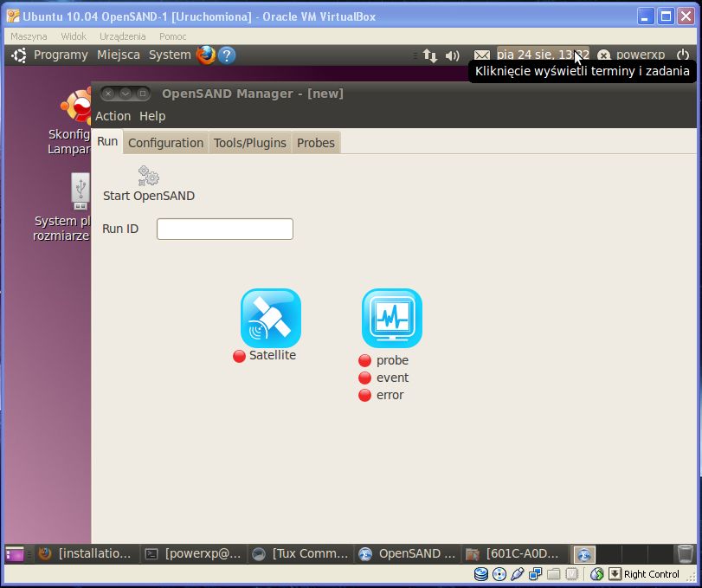702x588 pixels.
Task: Open the Action menu in OpenSAND Manager
Action: click(x=113, y=116)
